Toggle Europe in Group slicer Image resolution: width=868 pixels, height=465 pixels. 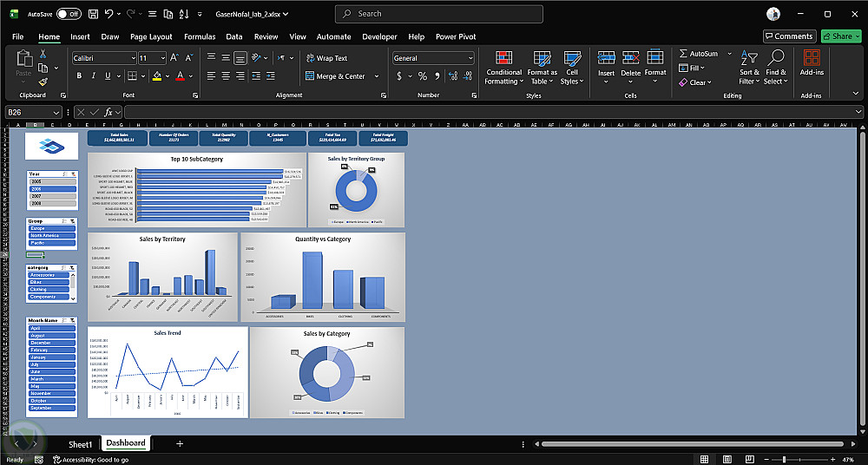pyautogui.click(x=52, y=228)
